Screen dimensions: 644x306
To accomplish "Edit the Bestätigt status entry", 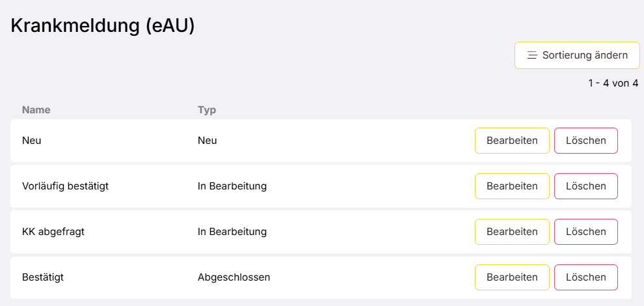I will coord(512,277).
